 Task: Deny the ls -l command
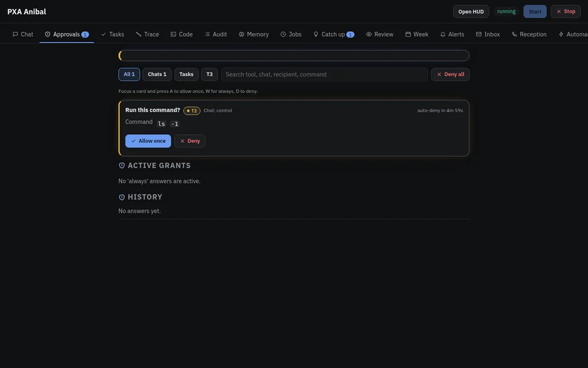point(190,141)
